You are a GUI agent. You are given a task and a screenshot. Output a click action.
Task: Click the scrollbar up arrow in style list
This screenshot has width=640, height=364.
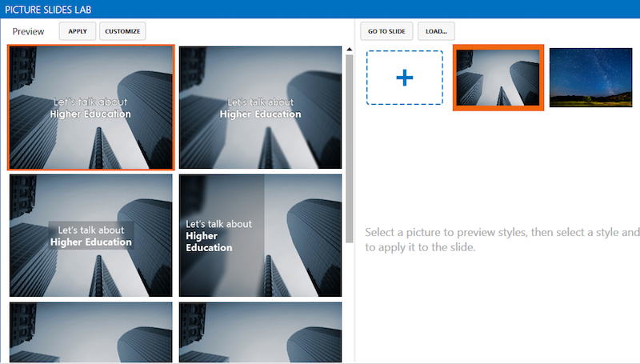point(349,50)
